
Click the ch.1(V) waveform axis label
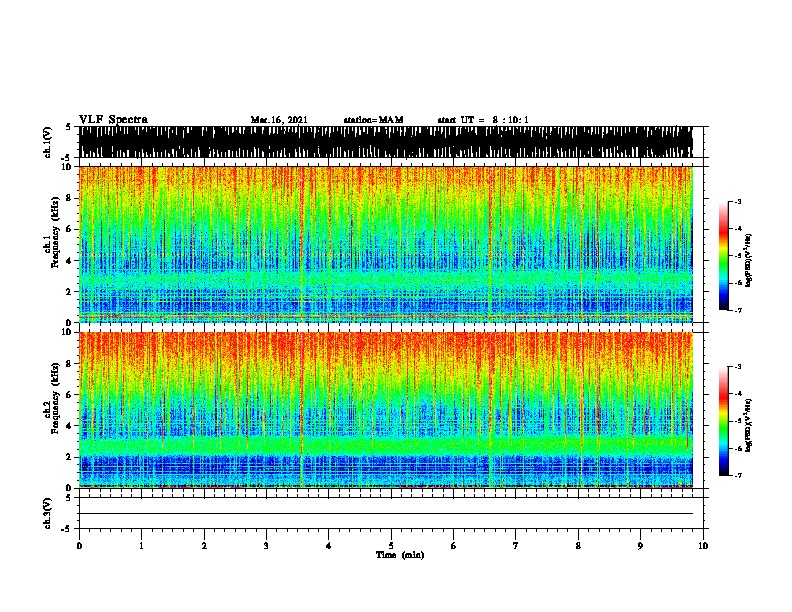pyautogui.click(x=48, y=142)
